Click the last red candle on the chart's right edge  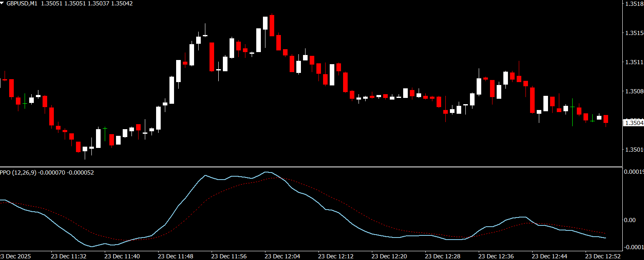click(x=606, y=119)
